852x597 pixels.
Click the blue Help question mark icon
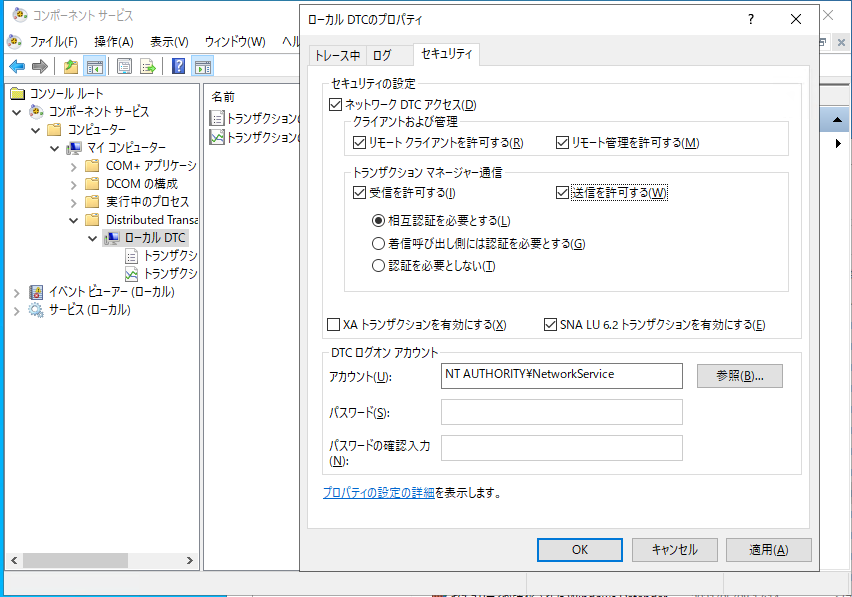click(178, 67)
